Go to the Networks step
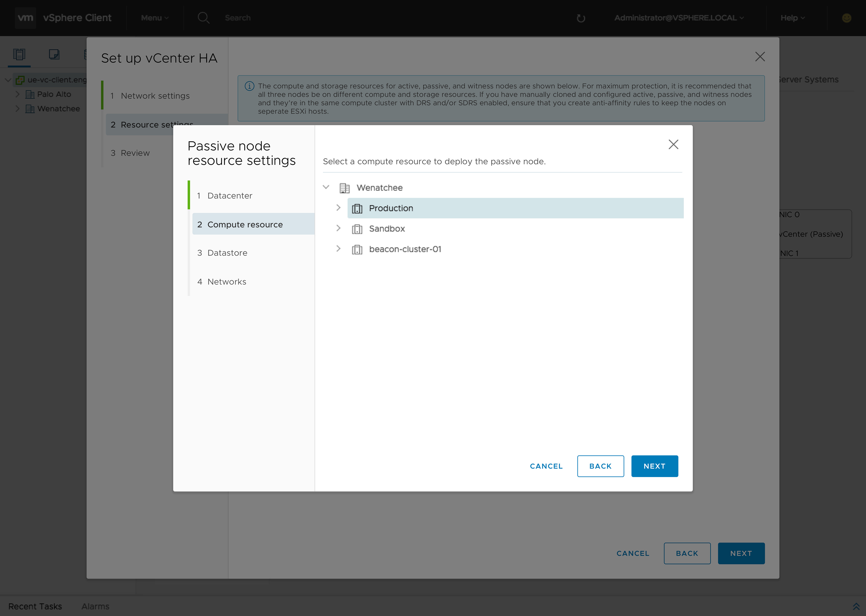The height and width of the screenshot is (616, 866). [x=221, y=282]
